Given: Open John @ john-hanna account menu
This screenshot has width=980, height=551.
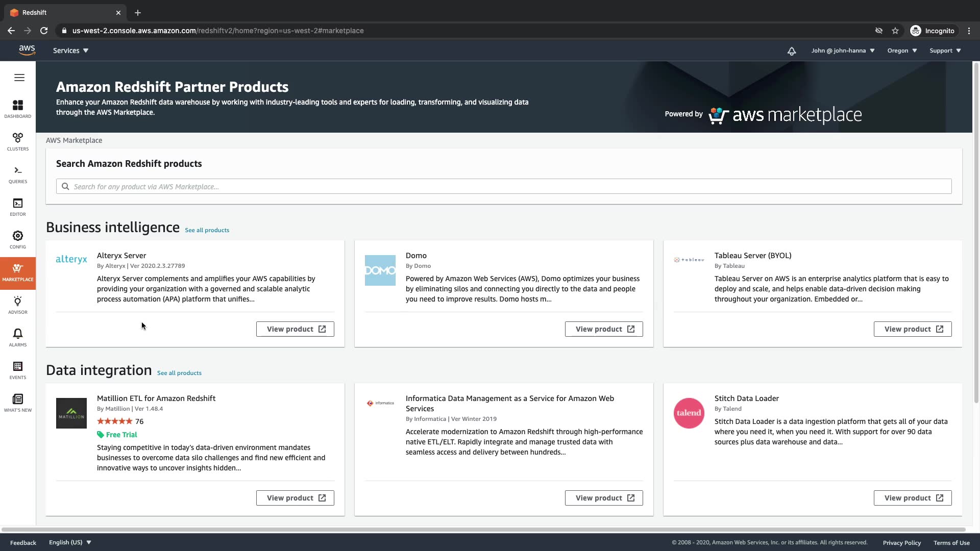Looking at the screenshot, I should tap(843, 51).
